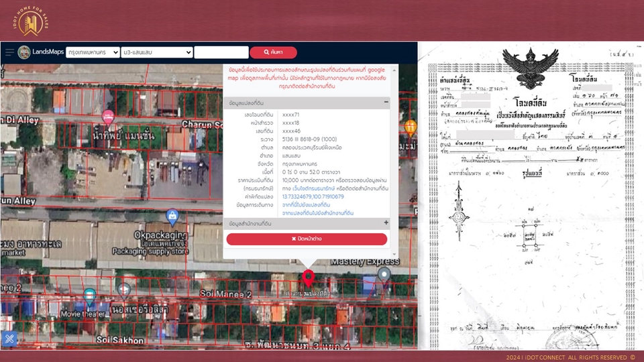Screen dimensions: 644x362
Task: Click the ตำบล value คลองประเวศบุรีรมย์ฝั่งเหนือ
Action: click(312, 147)
